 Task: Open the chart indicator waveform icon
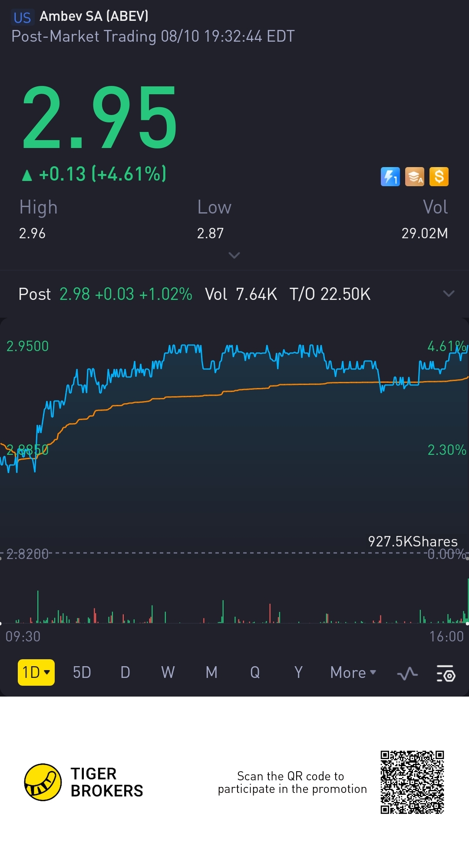407,674
